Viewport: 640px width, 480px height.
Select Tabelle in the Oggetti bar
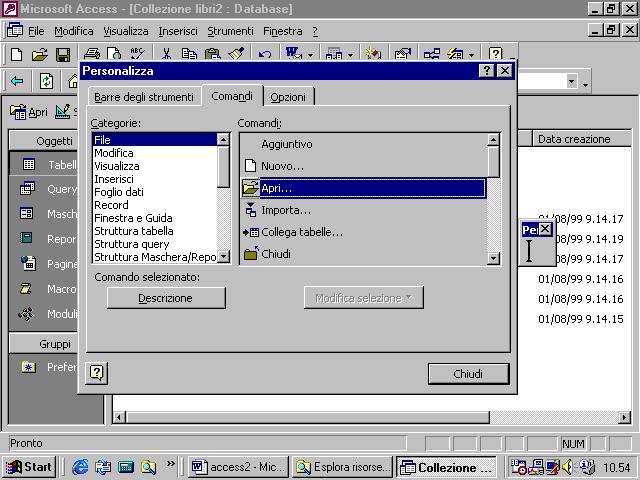44,164
